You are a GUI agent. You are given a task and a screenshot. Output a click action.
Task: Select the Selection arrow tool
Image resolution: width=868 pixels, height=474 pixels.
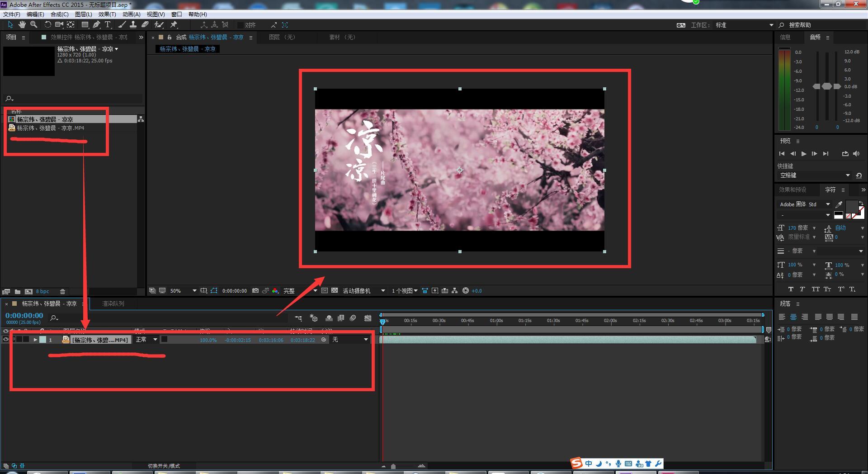pos(10,25)
